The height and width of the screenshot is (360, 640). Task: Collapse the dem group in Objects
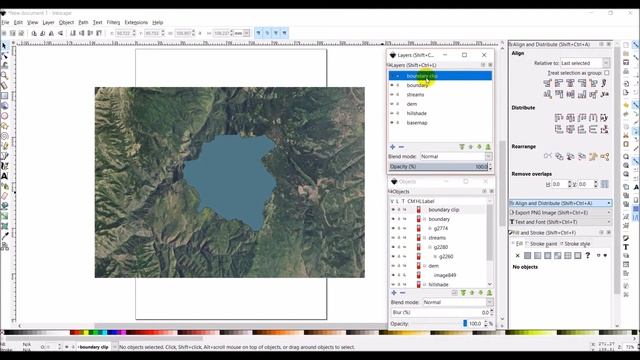pos(424,266)
